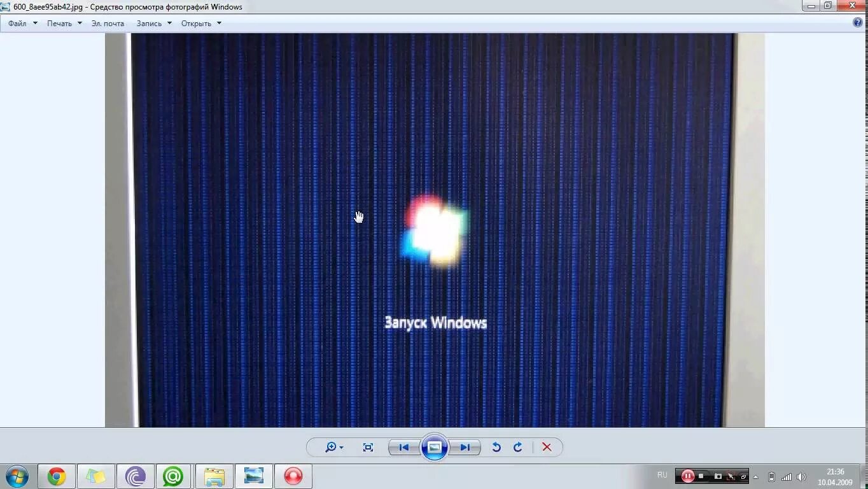Open the help question mark icon

pos(858,22)
